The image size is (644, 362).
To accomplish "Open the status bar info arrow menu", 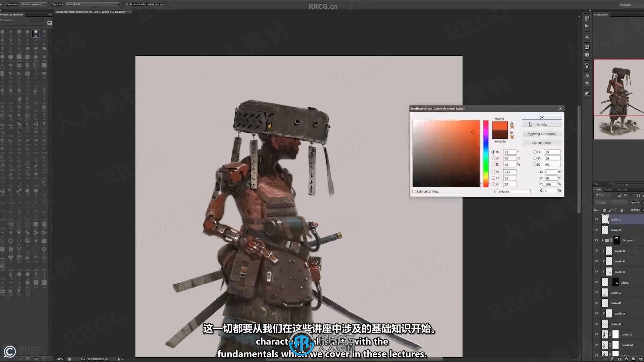I will [119, 359].
